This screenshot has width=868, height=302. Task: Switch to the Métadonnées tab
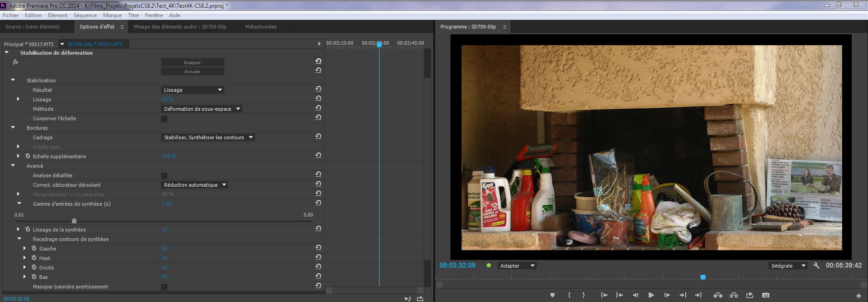261,27
